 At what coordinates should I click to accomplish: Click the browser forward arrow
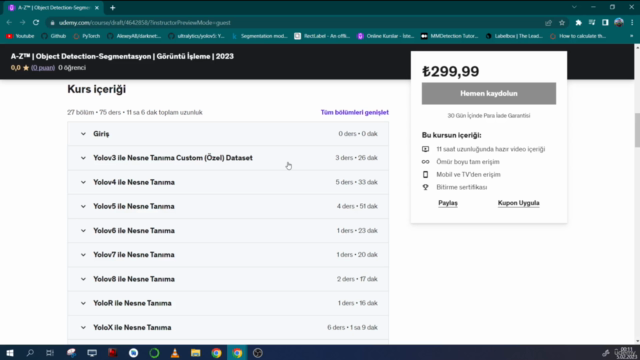pos(22,22)
